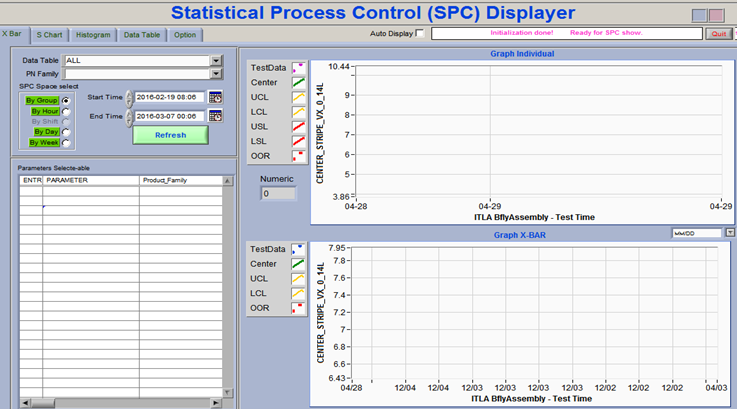Viewport: 737px width, 409px height.
Task: Click the End Time input field
Action: (x=170, y=116)
